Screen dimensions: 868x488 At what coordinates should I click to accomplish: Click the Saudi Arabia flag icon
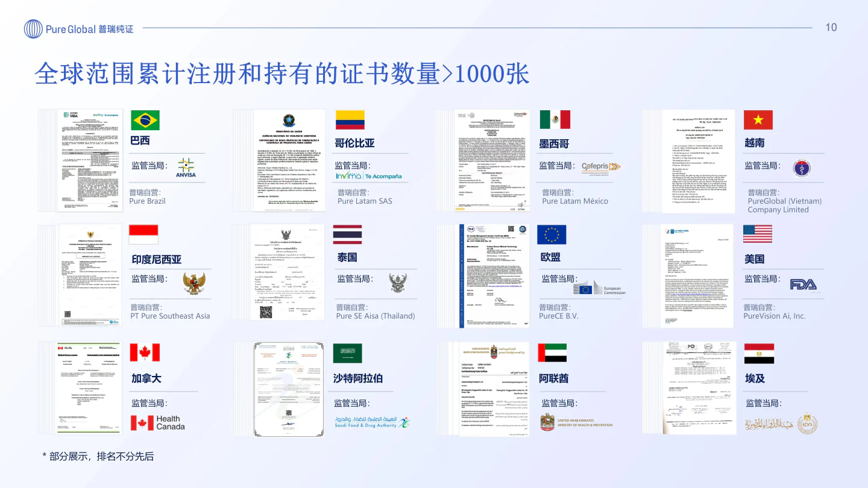tap(348, 353)
